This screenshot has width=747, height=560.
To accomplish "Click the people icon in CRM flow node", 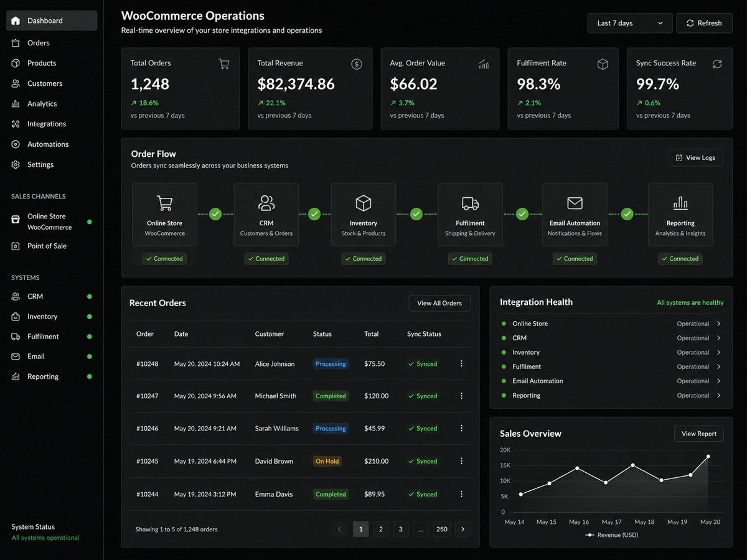I will [266, 203].
